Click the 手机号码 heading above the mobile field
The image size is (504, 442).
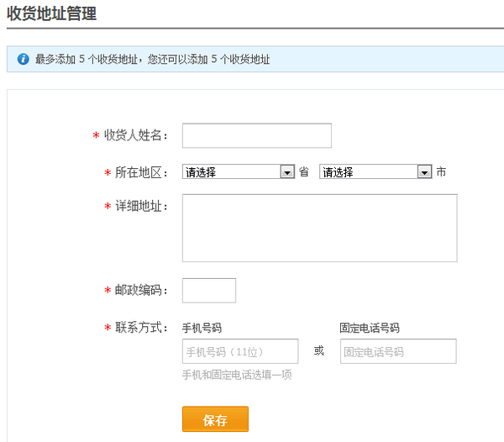click(x=202, y=328)
